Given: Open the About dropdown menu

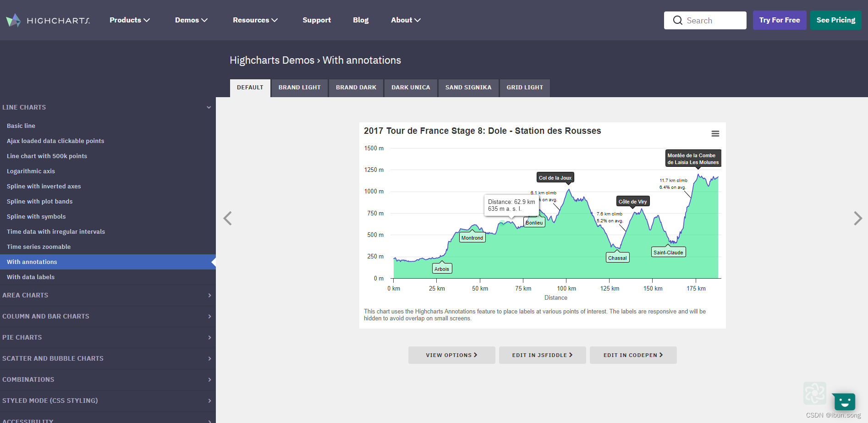Looking at the screenshot, I should click(406, 20).
